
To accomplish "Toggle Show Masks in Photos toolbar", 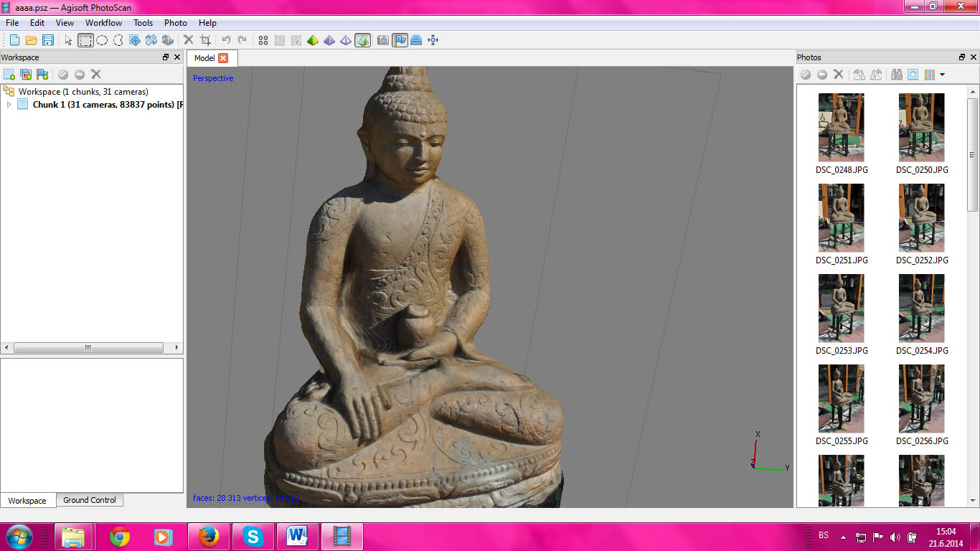I will (x=913, y=74).
